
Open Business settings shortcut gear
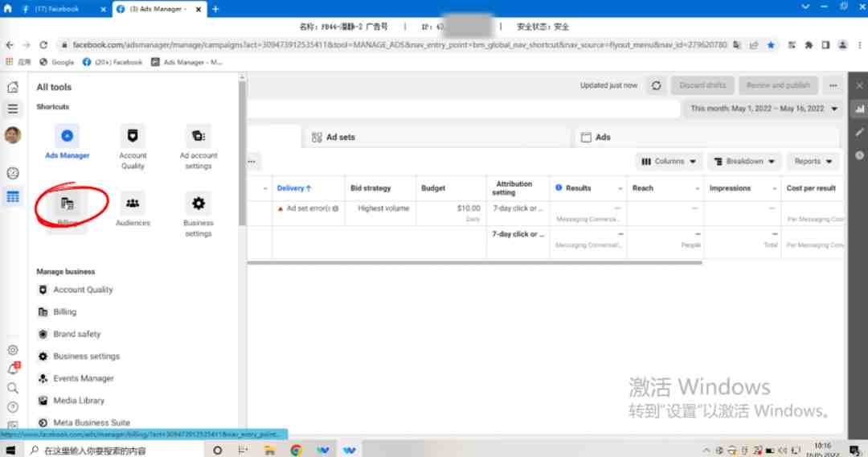click(x=199, y=204)
